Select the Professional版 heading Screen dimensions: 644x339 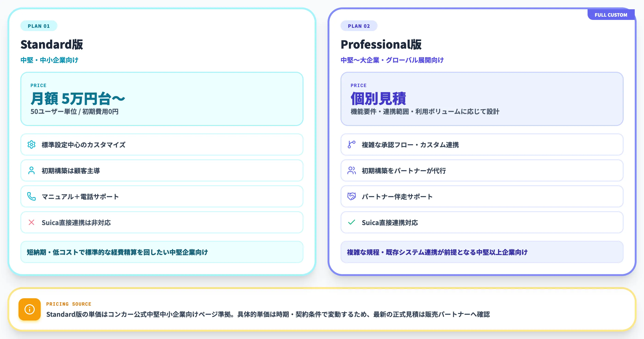click(x=381, y=44)
